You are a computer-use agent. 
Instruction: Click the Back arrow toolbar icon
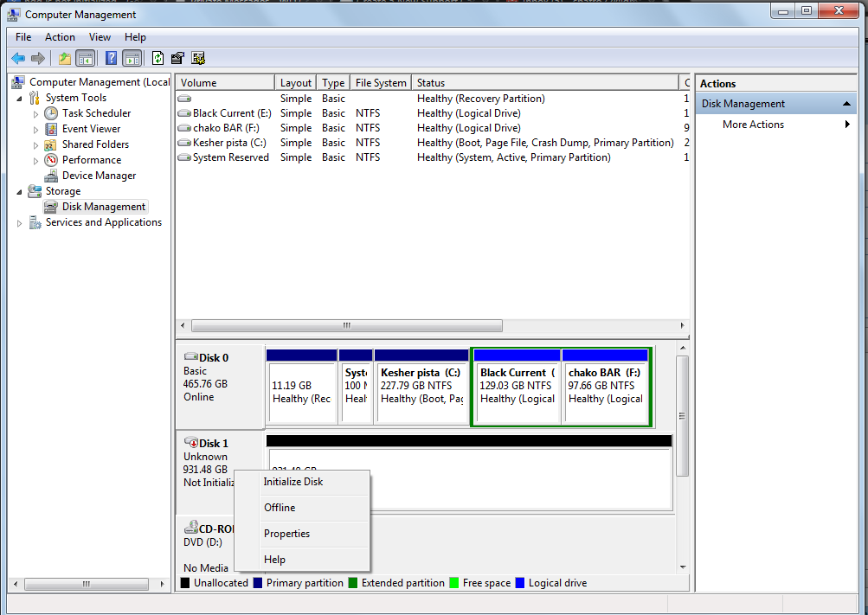17,58
